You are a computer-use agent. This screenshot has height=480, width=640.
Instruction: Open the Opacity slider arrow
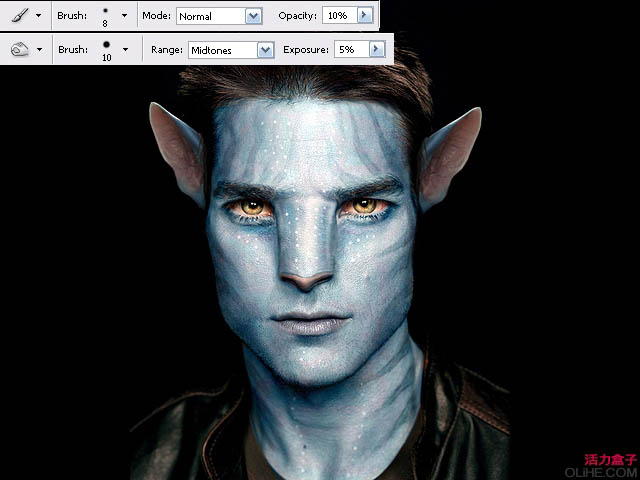tap(365, 16)
